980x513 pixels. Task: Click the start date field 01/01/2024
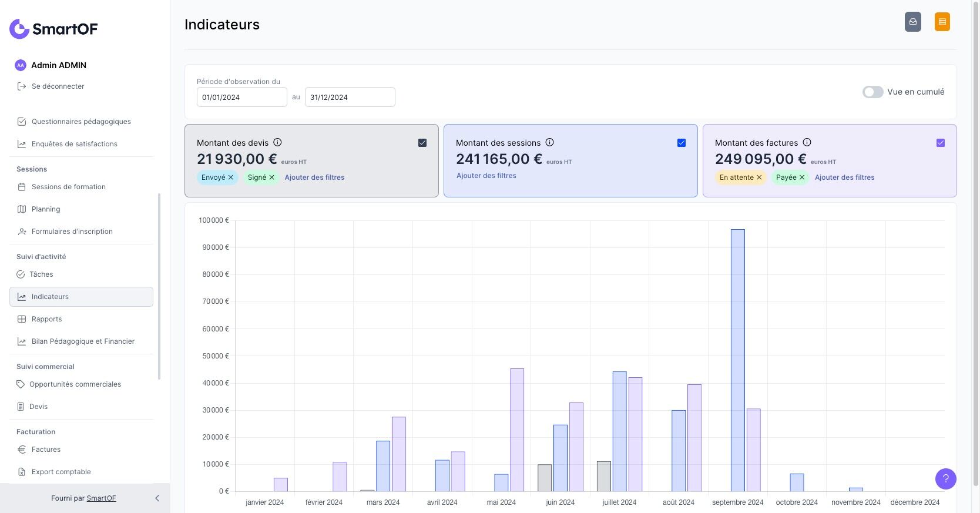[241, 98]
